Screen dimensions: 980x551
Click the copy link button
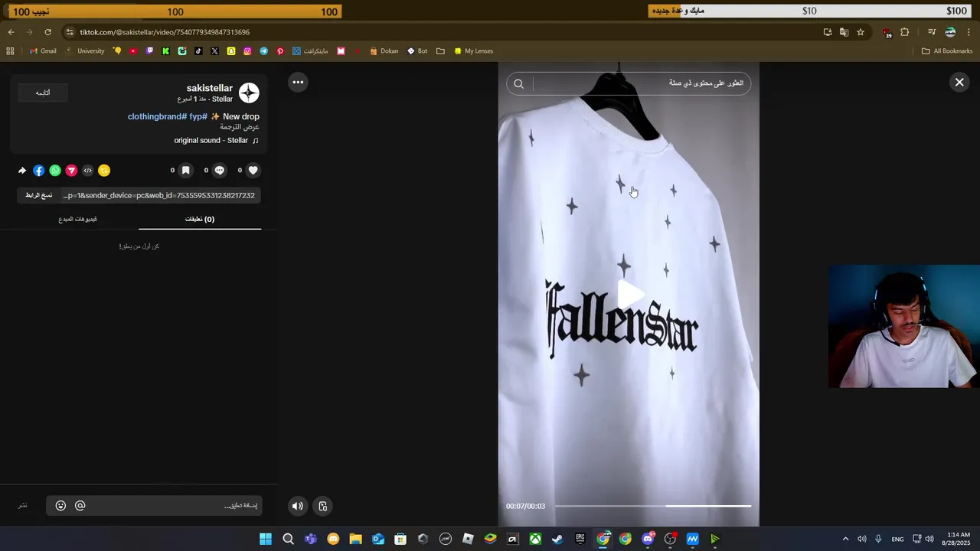pos(39,195)
